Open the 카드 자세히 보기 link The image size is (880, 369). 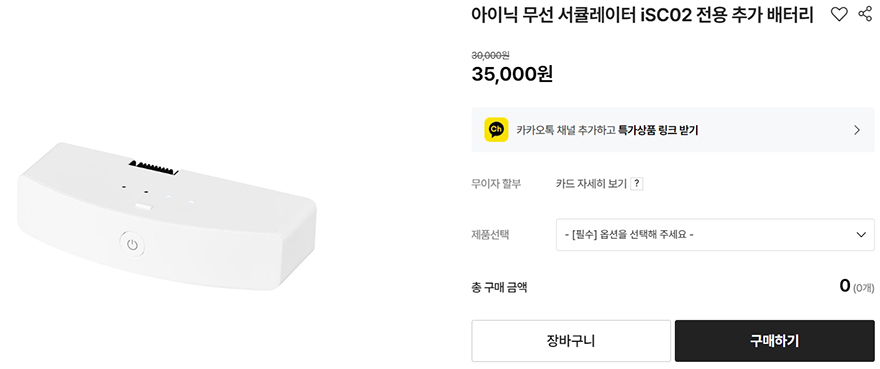[591, 184]
